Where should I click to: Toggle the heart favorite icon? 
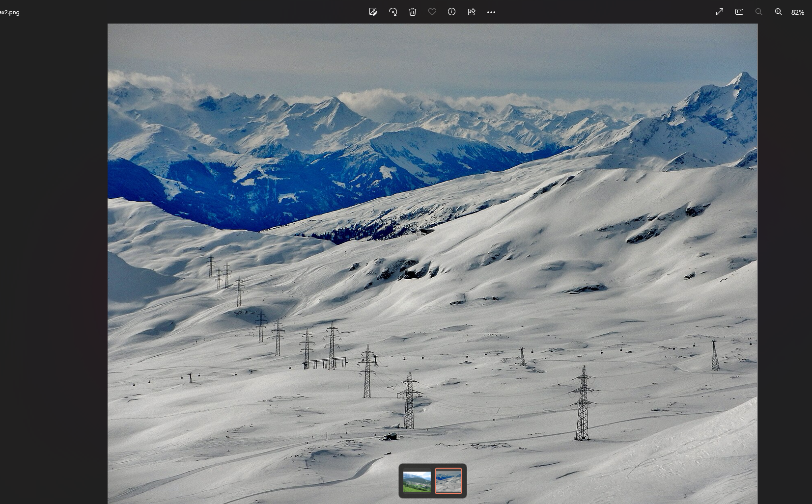[432, 12]
